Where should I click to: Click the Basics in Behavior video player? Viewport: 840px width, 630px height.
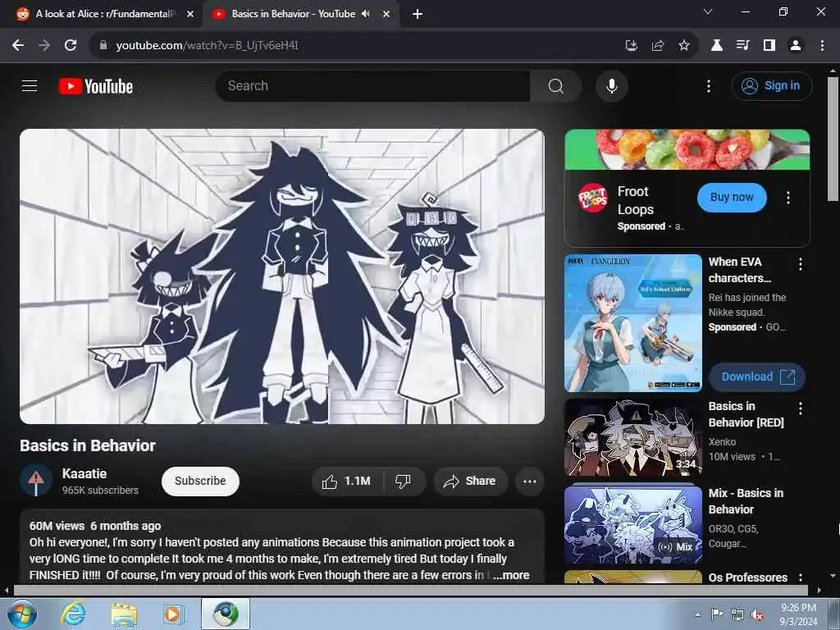(282, 276)
